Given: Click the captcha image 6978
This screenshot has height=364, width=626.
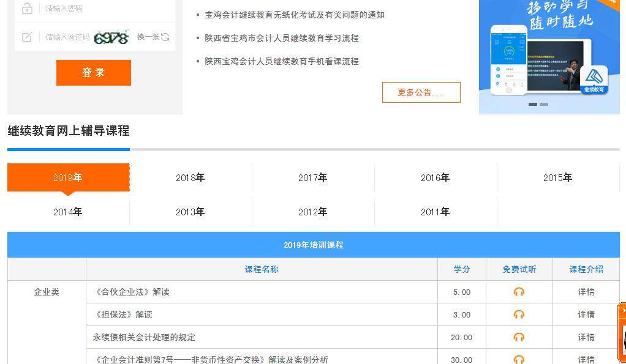Looking at the screenshot, I should (111, 37).
